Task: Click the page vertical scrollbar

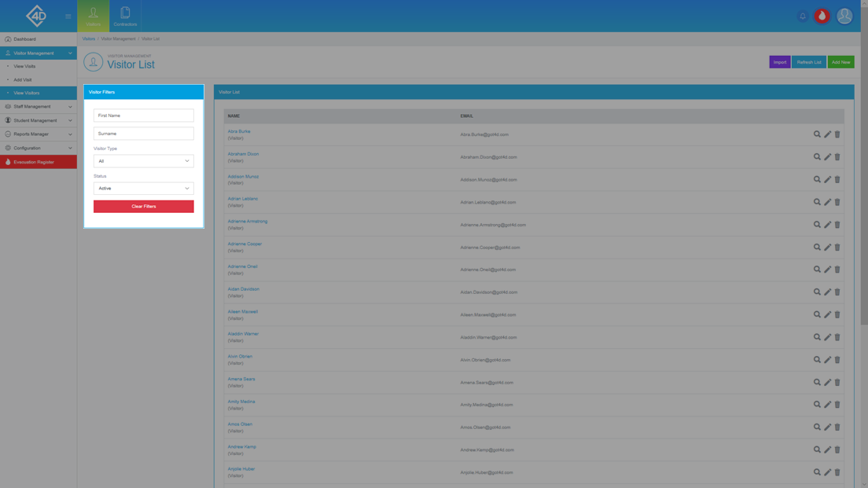Action: [864, 166]
